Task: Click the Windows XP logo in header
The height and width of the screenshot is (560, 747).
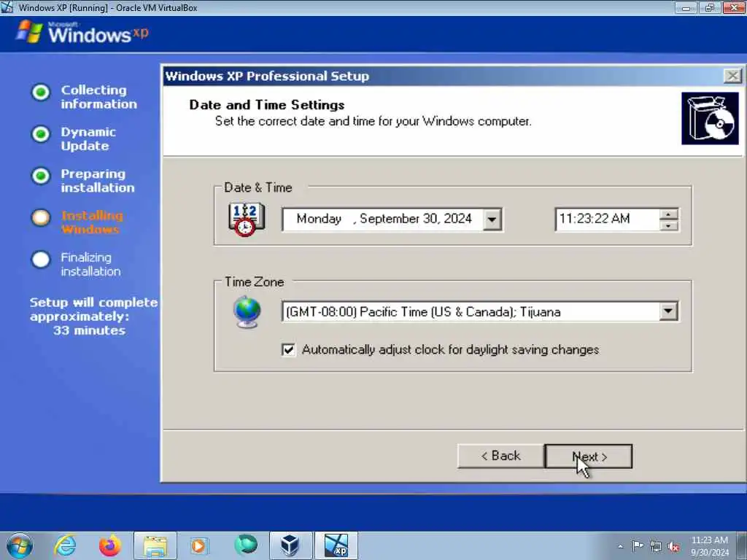Action: pos(83,32)
